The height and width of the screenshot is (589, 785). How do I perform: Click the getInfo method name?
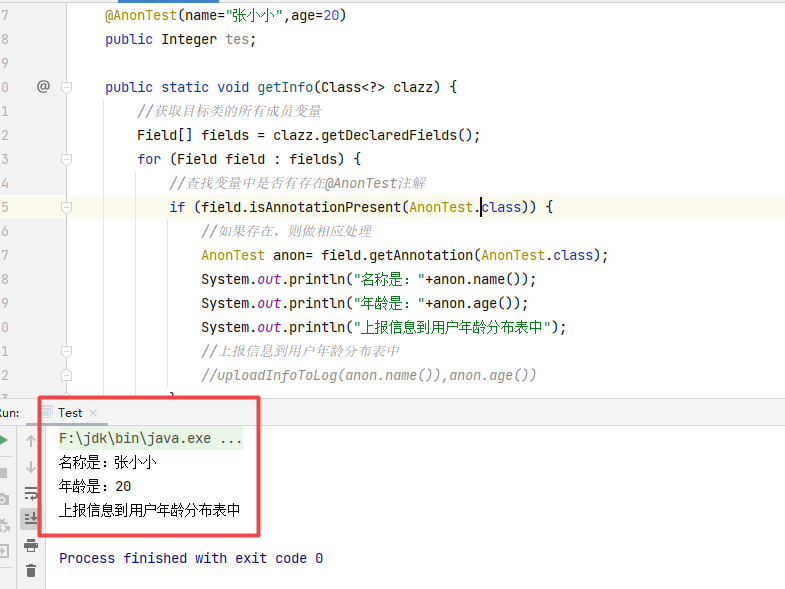285,87
